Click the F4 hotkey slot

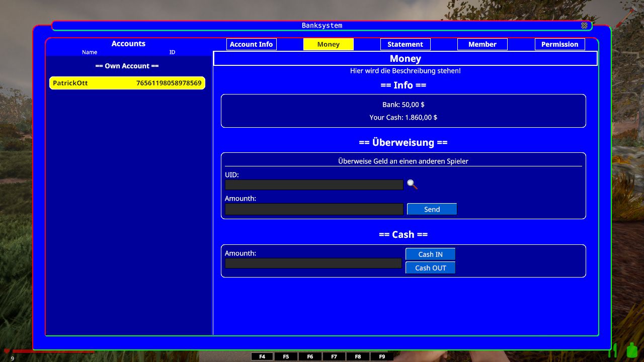tap(262, 356)
